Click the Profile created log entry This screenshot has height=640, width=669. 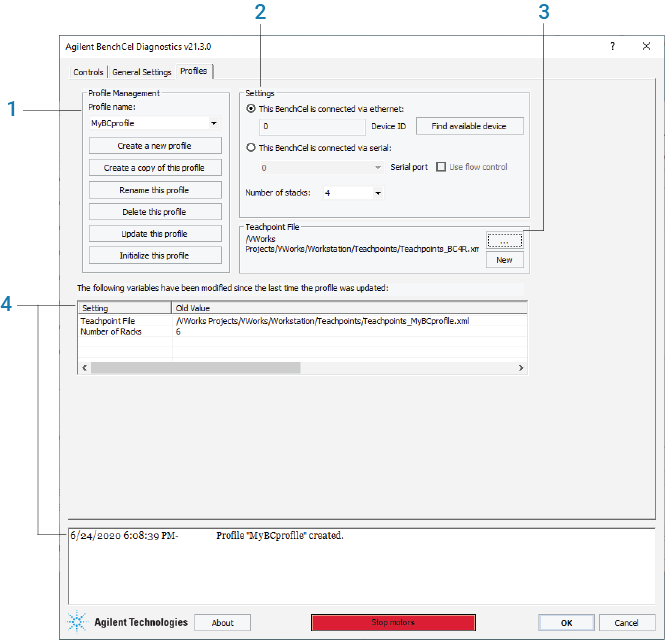click(207, 535)
